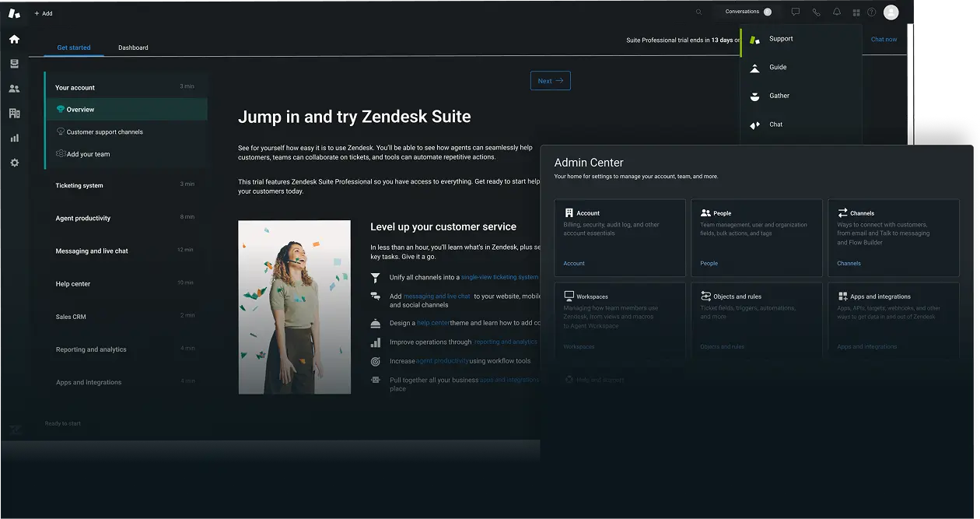Open Customers icon in left sidebar

click(x=14, y=89)
